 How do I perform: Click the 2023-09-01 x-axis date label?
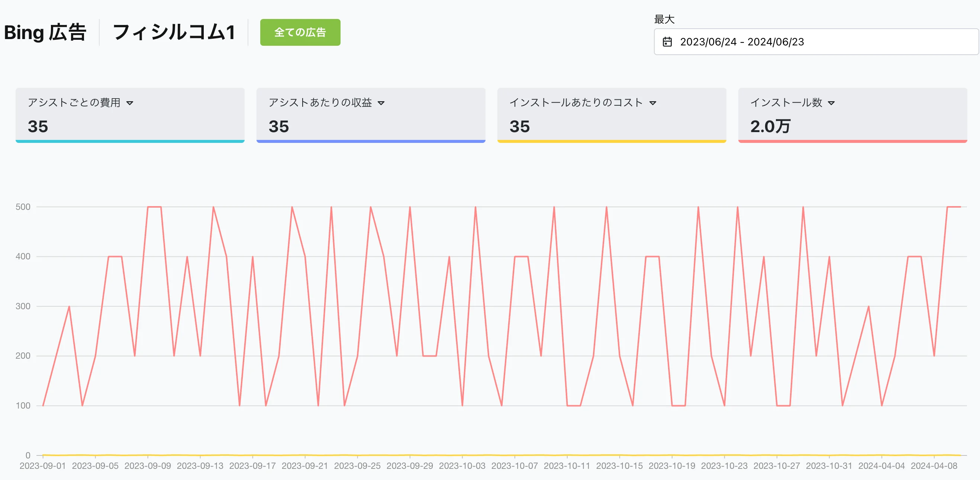coord(43,466)
